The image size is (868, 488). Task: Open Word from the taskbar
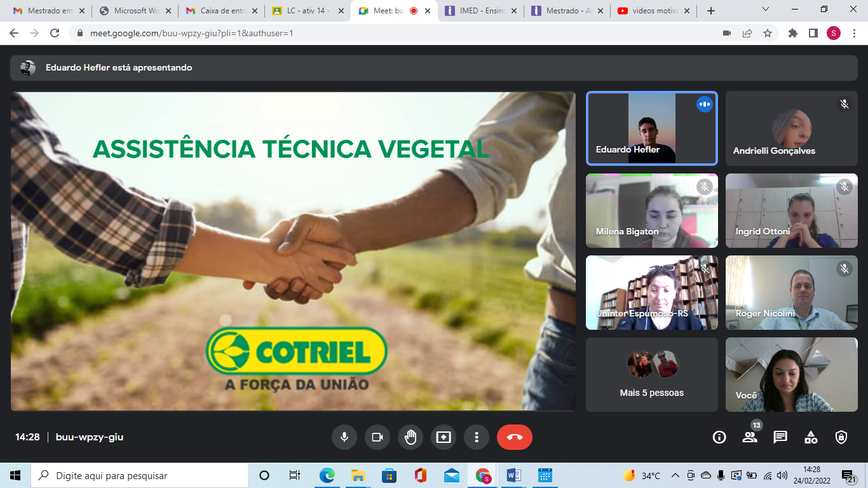click(514, 475)
